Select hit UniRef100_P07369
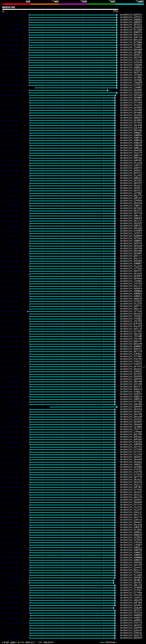This screenshot has width=146, height=644. [131, 401]
